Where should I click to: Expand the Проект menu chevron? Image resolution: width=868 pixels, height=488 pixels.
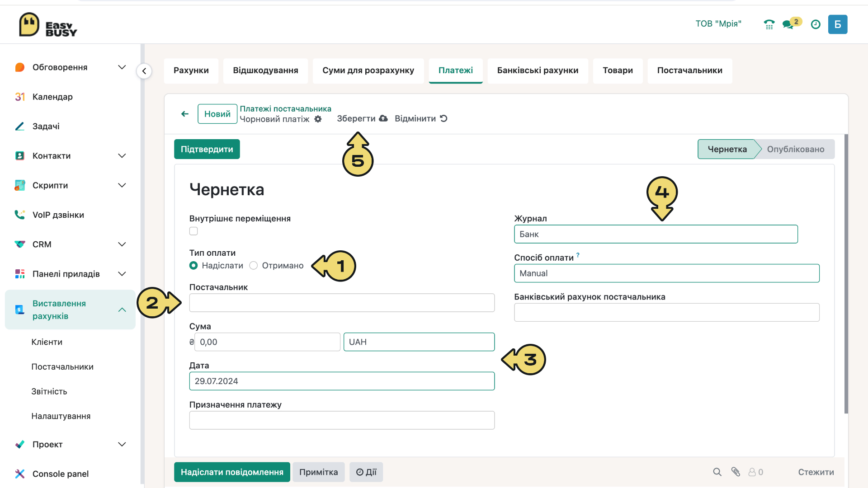(x=122, y=444)
